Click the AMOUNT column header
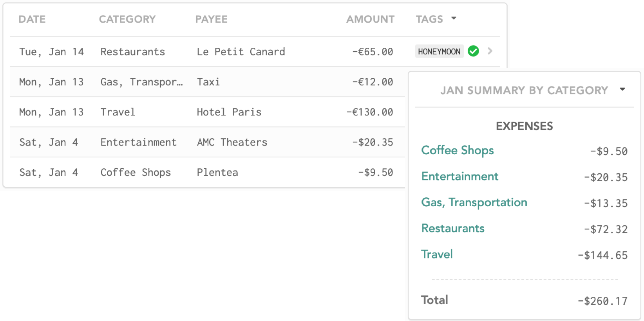This screenshot has width=644, height=321. (370, 19)
